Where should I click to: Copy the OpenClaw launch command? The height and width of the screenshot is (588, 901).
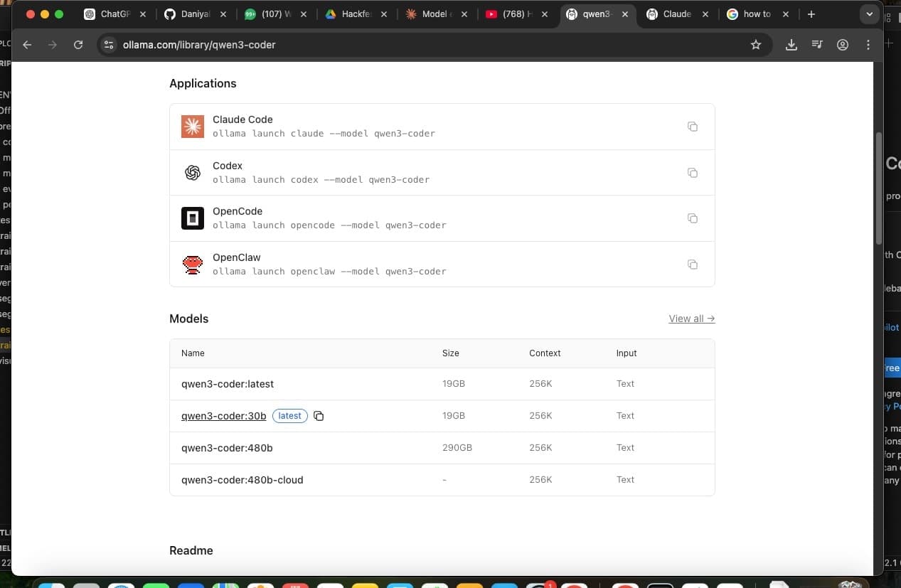(692, 264)
